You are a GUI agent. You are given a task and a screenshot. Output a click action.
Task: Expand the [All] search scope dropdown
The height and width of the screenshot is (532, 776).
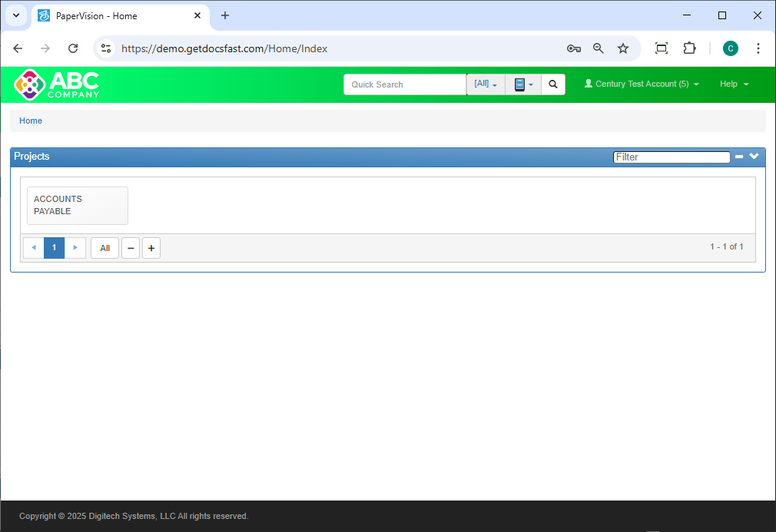click(x=486, y=84)
